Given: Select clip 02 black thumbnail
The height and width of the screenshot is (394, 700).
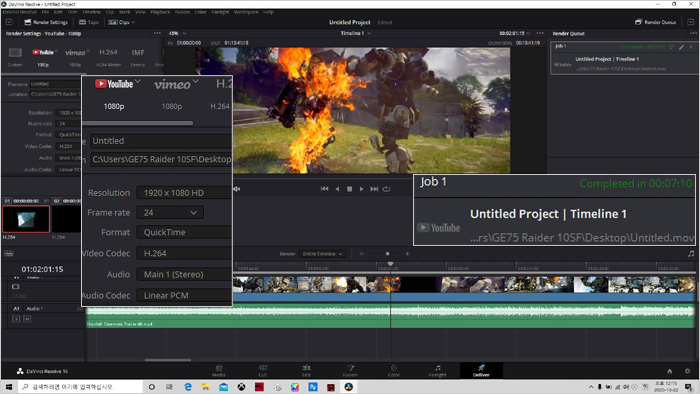Looking at the screenshot, I should tap(67, 219).
